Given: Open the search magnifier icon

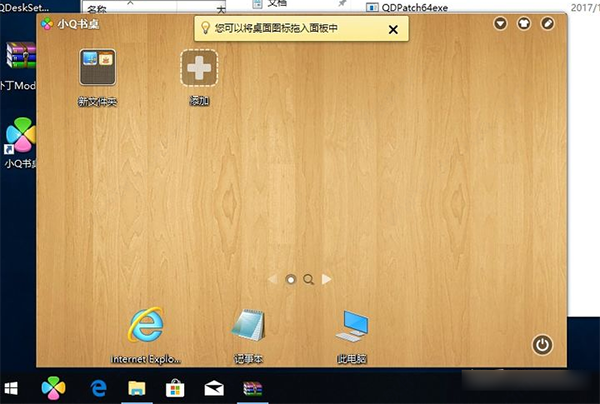Looking at the screenshot, I should click(x=308, y=280).
